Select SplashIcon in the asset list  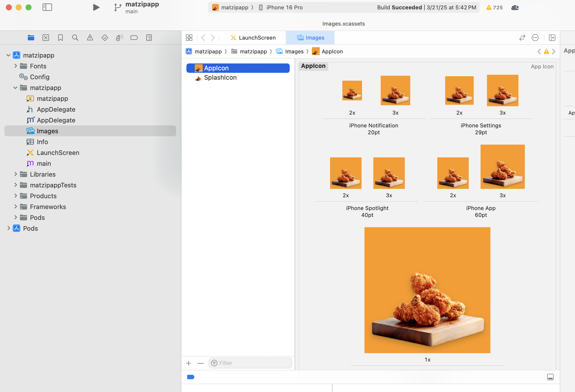click(220, 78)
